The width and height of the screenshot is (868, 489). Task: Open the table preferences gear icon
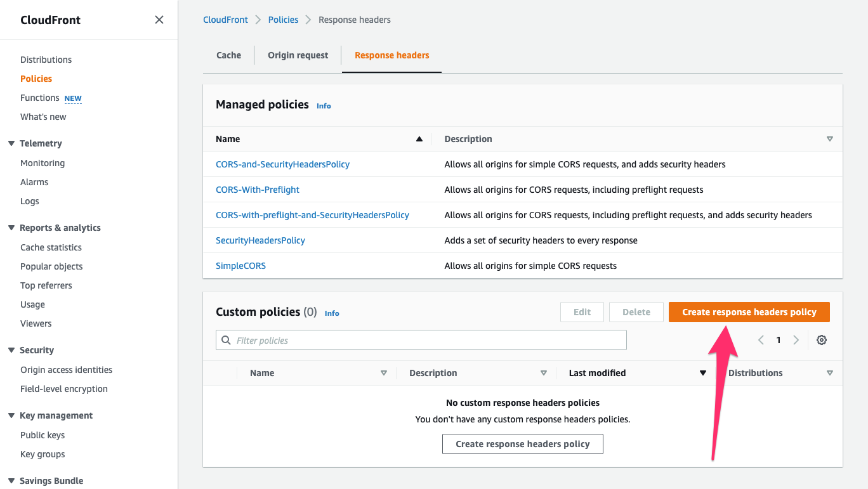click(822, 340)
